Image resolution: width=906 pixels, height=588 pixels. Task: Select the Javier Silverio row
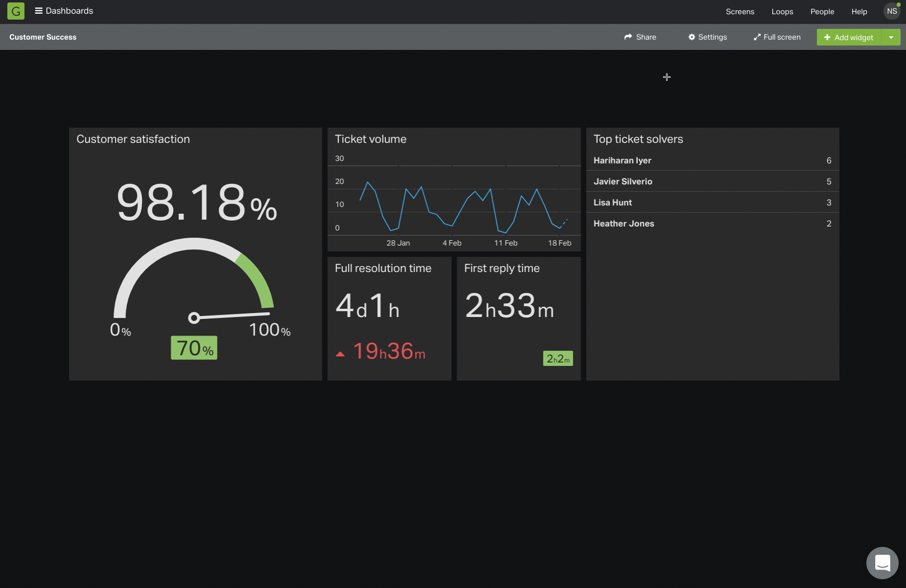click(x=713, y=181)
